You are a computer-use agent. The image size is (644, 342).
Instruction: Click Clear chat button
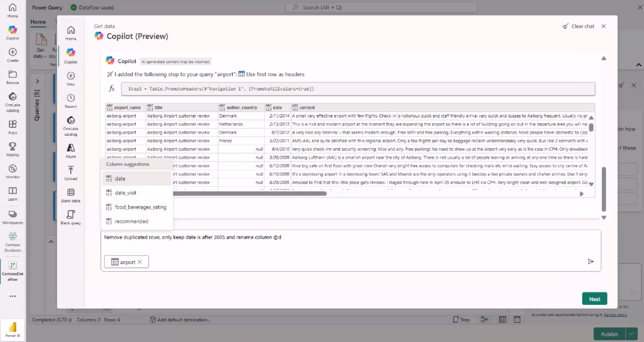(578, 26)
